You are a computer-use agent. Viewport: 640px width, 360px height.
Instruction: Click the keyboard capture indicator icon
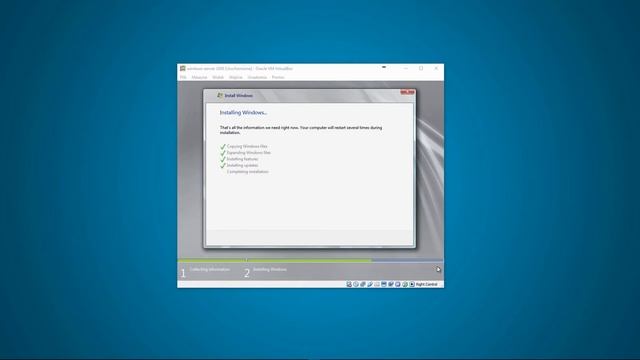coord(412,284)
